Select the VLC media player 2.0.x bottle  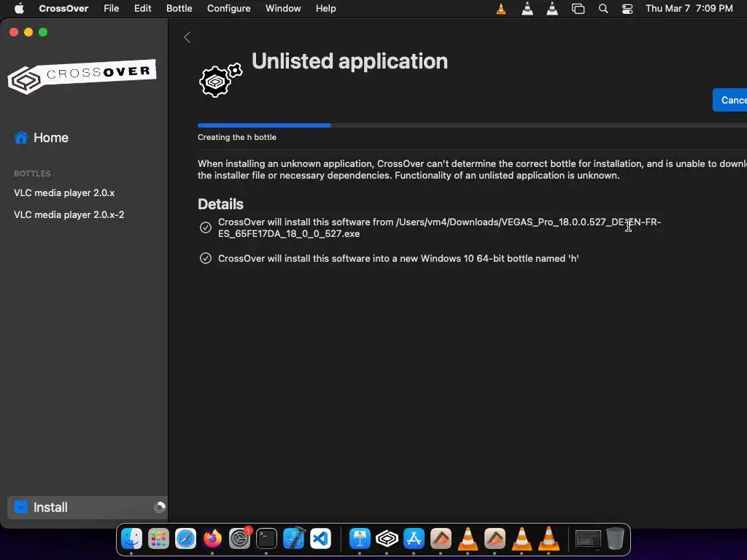[64, 192]
